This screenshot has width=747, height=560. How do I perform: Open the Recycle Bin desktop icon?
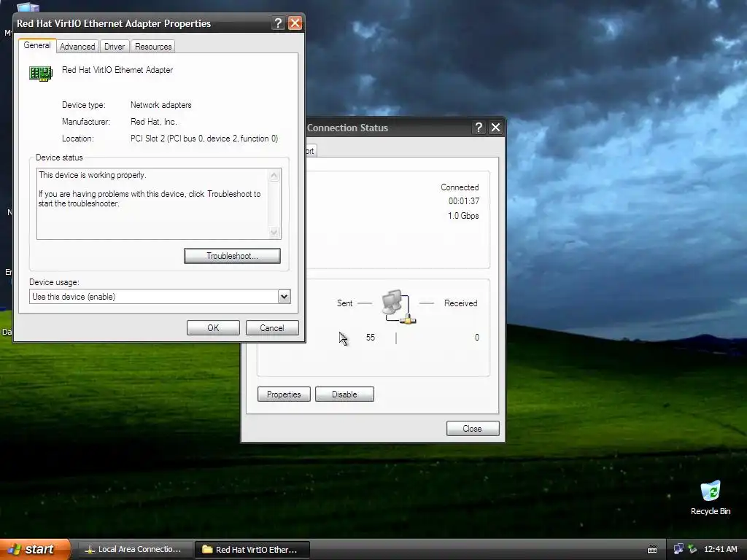710,497
